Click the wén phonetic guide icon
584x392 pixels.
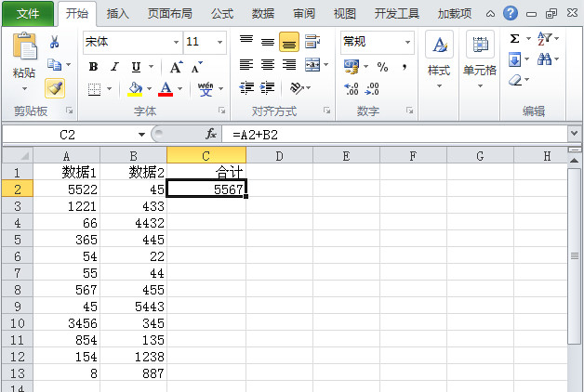pyautogui.click(x=206, y=89)
